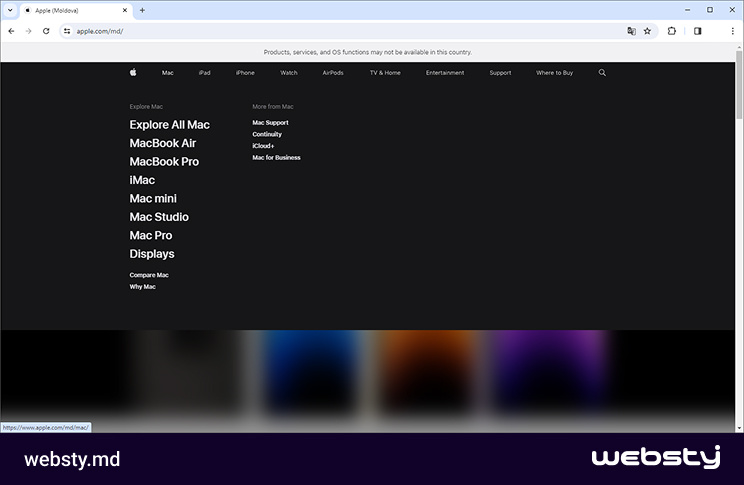Click the translate page icon
The image size is (744, 485).
point(631,31)
